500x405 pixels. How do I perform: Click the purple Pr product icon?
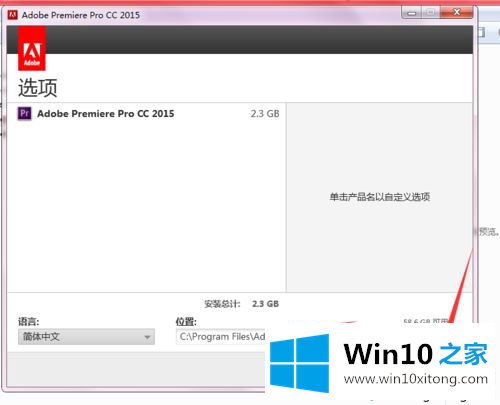[24, 114]
